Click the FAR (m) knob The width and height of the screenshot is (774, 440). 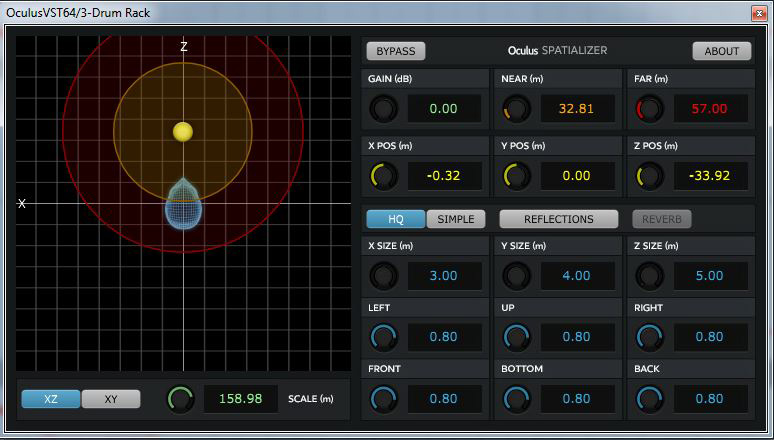tap(650, 109)
